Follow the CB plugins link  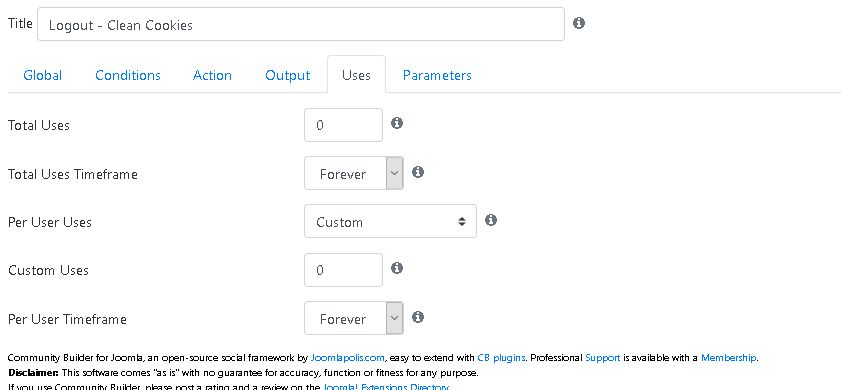click(x=501, y=358)
